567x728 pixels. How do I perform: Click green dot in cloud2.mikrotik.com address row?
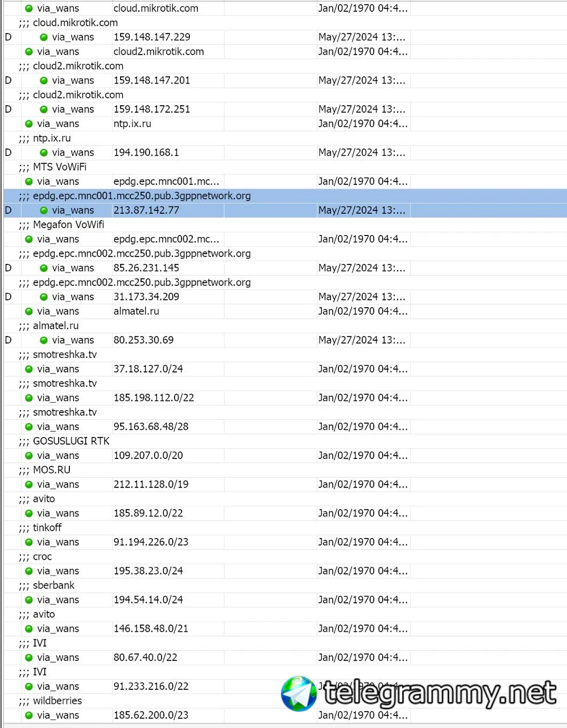[x=29, y=52]
